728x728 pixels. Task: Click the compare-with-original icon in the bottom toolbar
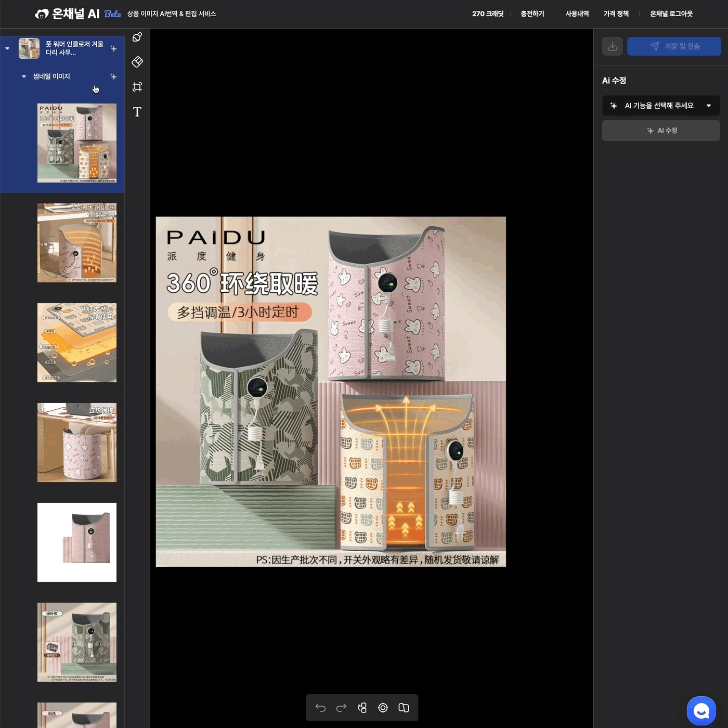404,708
